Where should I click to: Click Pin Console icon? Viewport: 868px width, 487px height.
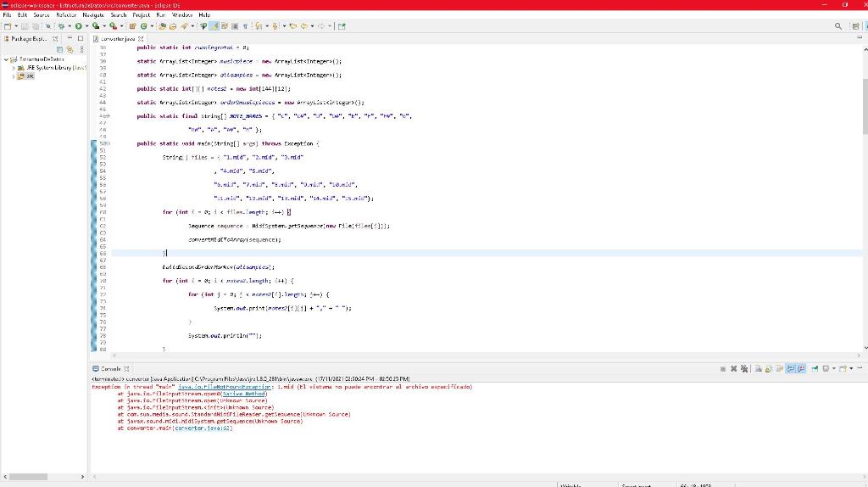[x=815, y=368]
